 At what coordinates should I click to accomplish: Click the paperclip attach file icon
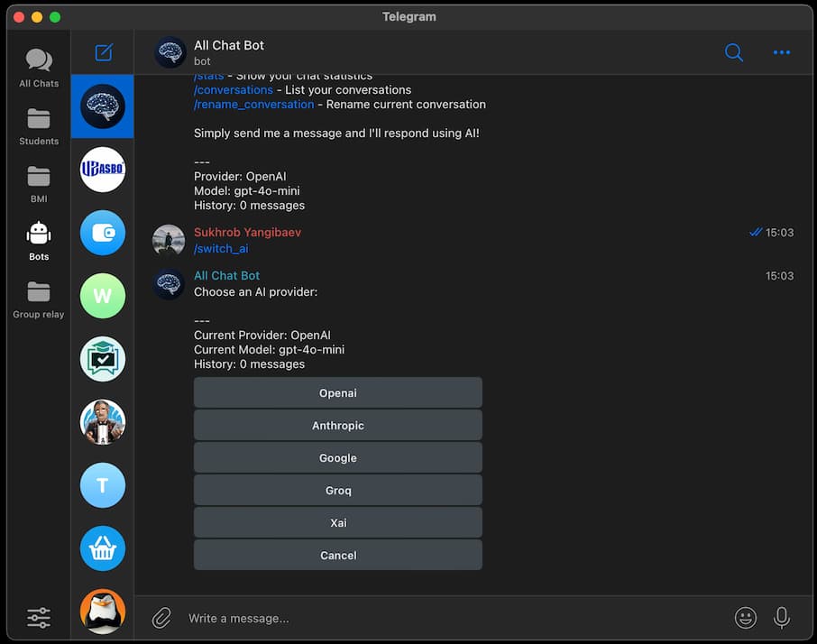click(161, 618)
